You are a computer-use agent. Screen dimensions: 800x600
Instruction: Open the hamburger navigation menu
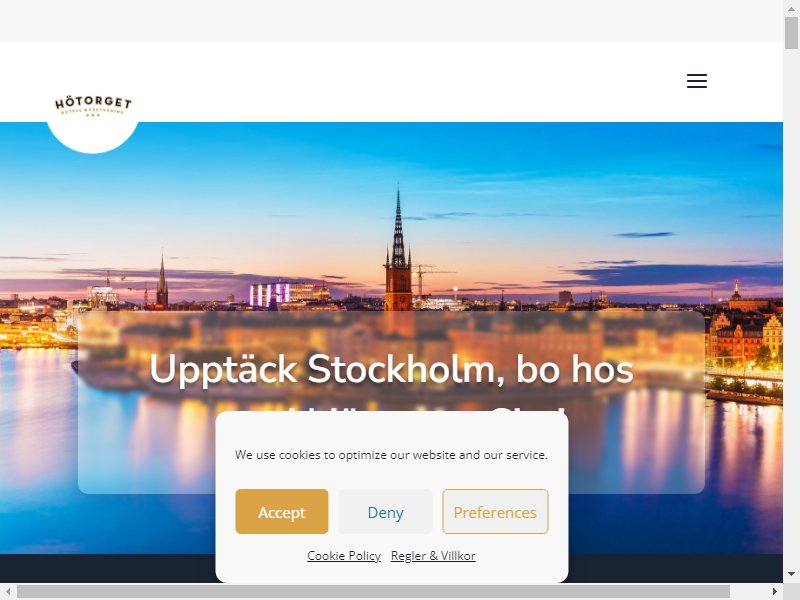point(696,81)
